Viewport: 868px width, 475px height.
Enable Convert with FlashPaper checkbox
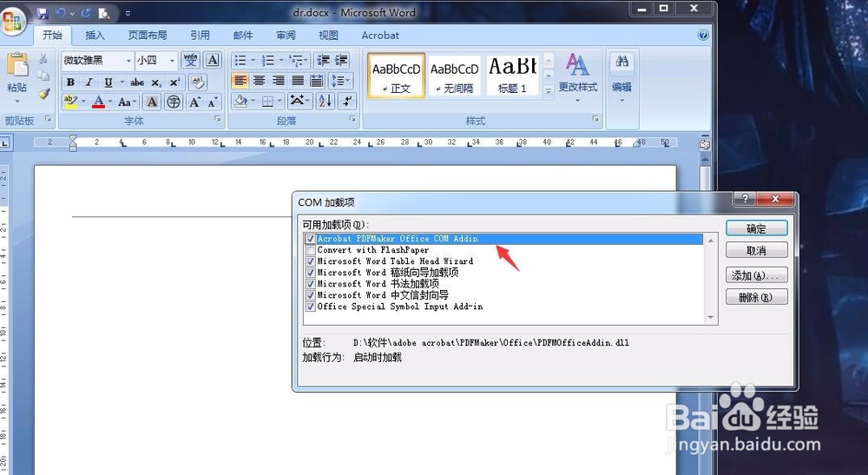311,250
